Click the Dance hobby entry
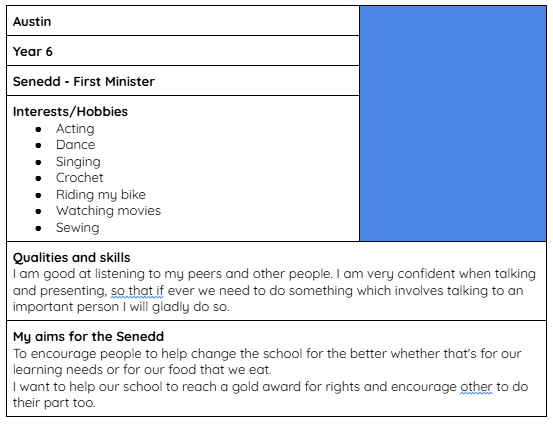Image resolution: width=553 pixels, height=435 pixels. coord(75,145)
